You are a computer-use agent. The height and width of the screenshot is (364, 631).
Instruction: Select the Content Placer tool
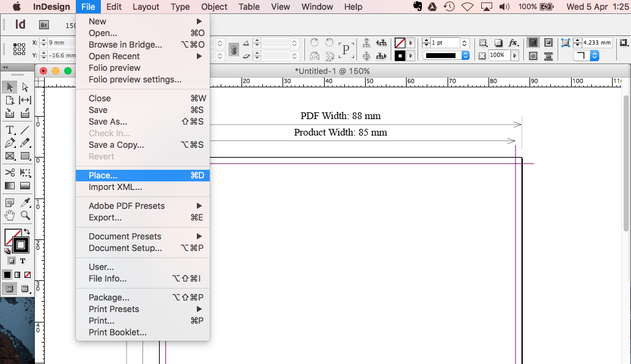25,114
